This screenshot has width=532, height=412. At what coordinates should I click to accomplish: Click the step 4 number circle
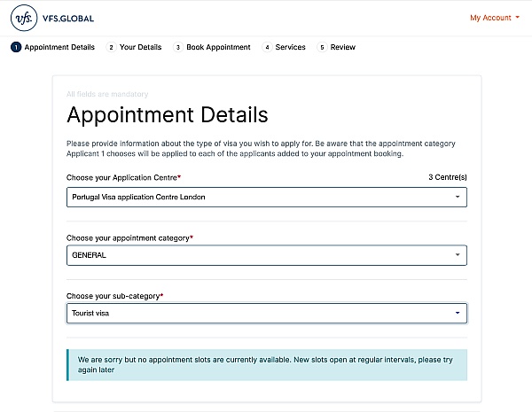pyautogui.click(x=267, y=47)
